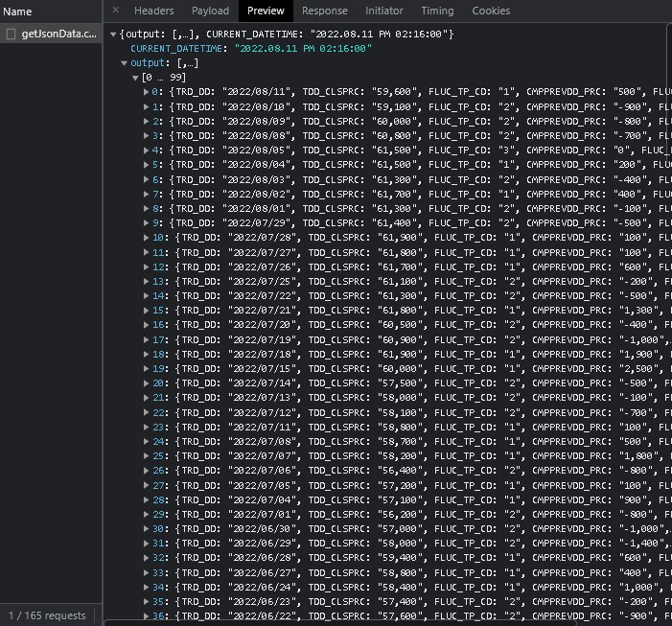672x626 pixels.
Task: Click the "1 / 165 requests" status text
Action: (x=47, y=615)
